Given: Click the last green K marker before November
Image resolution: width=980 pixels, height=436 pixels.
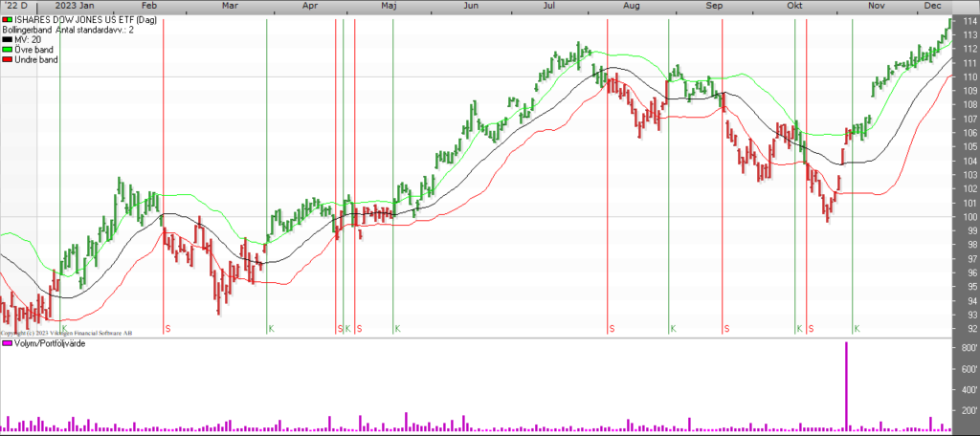Looking at the screenshot, I should click(857, 329).
